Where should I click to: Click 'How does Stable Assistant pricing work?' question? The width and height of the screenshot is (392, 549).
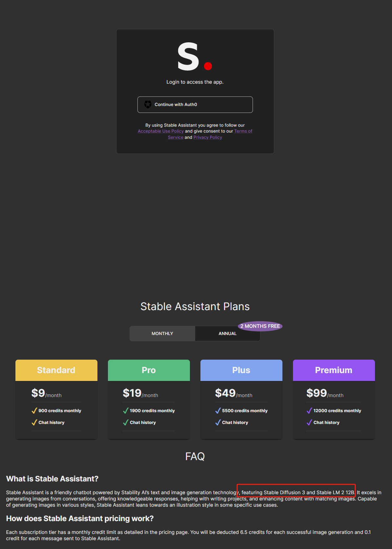(x=80, y=518)
